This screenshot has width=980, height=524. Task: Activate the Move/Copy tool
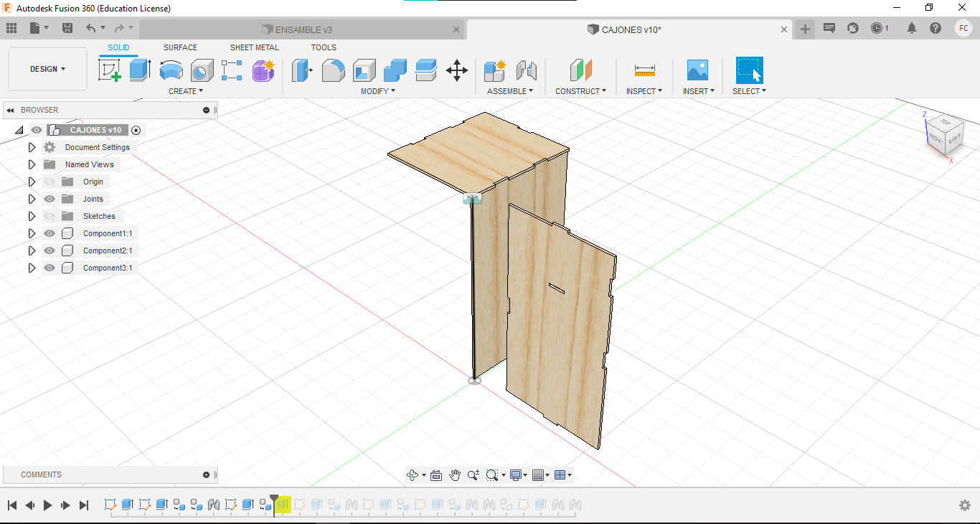pos(457,70)
